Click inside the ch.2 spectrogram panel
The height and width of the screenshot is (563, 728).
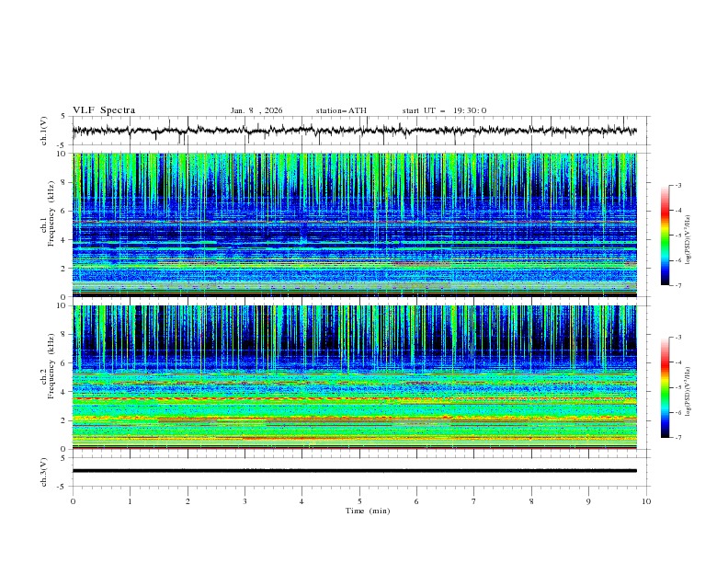(x=355, y=377)
